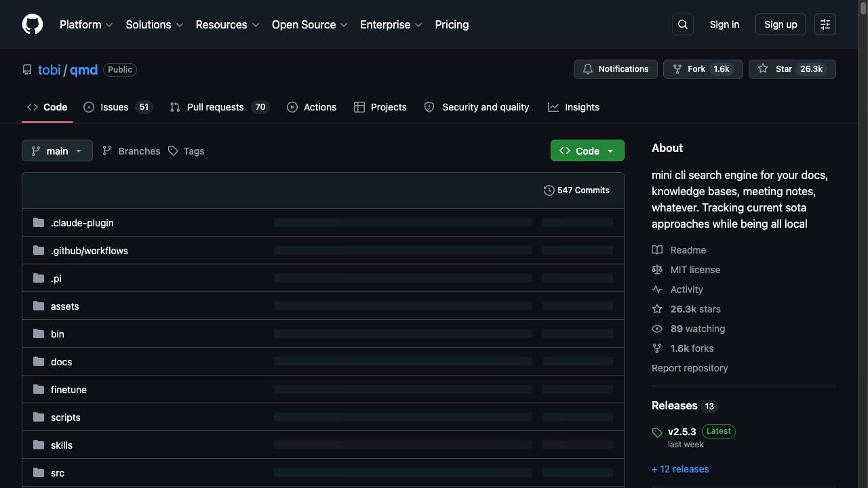The height and width of the screenshot is (488, 868).
Task: Open the tobi owner profile link
Action: point(50,70)
